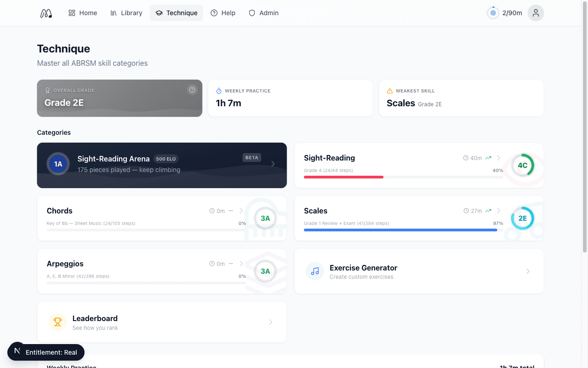Screen dimensions: 588x368
Task: Expand Leaderboard using its chevron arrow
Action: (x=271, y=322)
